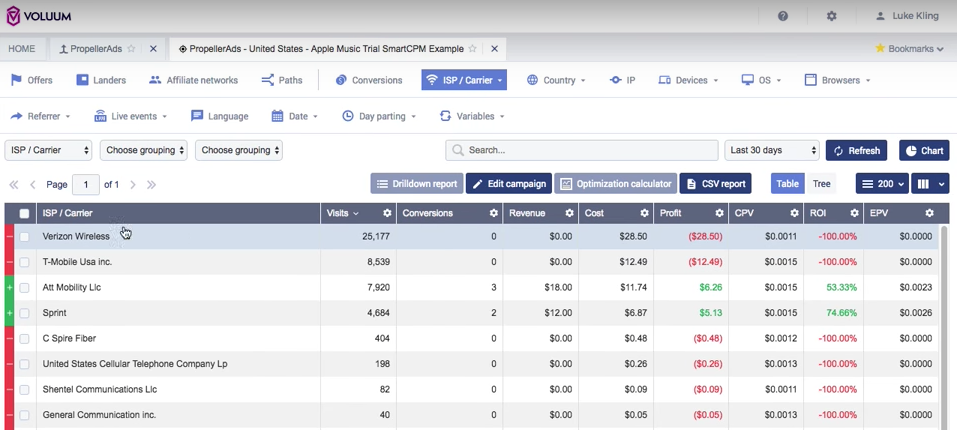Open Conversions column gear settings
Viewport: 957px width, 430px height.
[x=493, y=213]
